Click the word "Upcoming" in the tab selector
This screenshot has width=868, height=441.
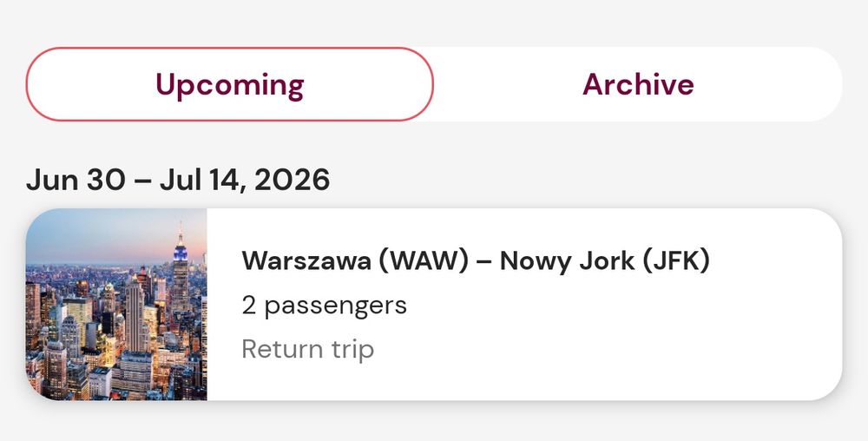tap(229, 84)
